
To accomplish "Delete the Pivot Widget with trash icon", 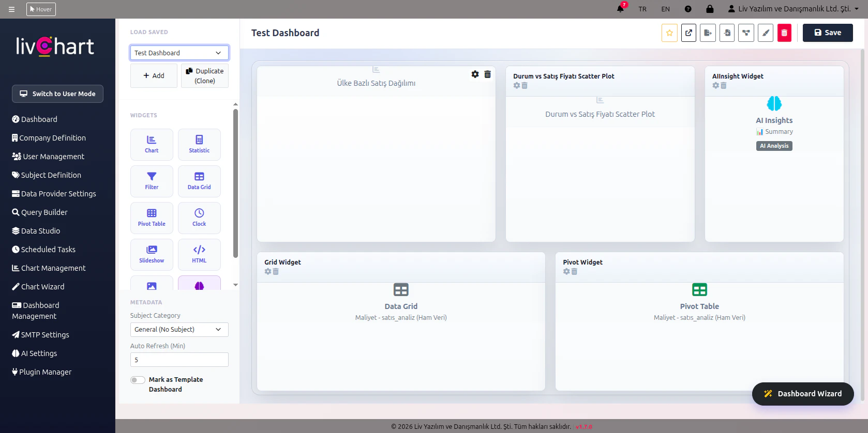I will 574,271.
